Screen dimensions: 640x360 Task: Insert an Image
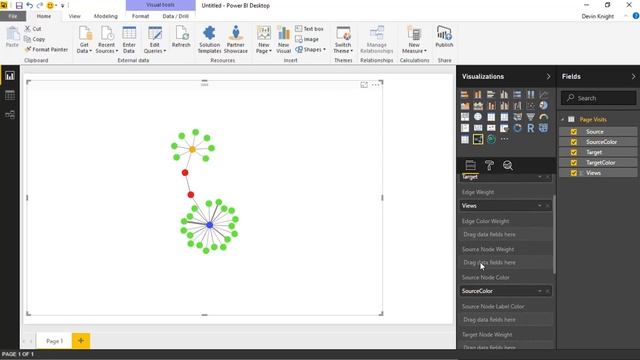(307, 39)
